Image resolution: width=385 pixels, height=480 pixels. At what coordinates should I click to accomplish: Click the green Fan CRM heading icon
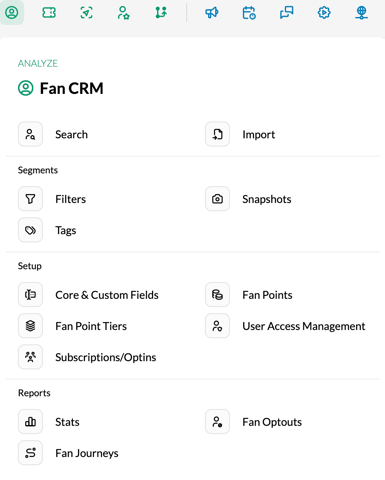[26, 88]
